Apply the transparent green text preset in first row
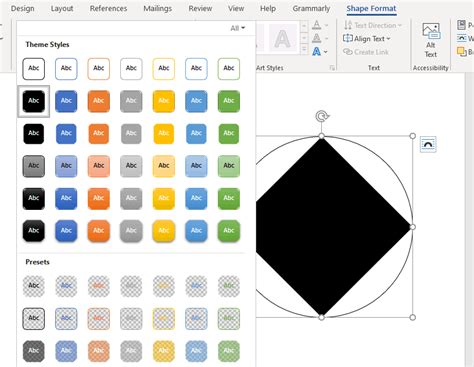Screen dimensions: 474x367 [x=229, y=286]
